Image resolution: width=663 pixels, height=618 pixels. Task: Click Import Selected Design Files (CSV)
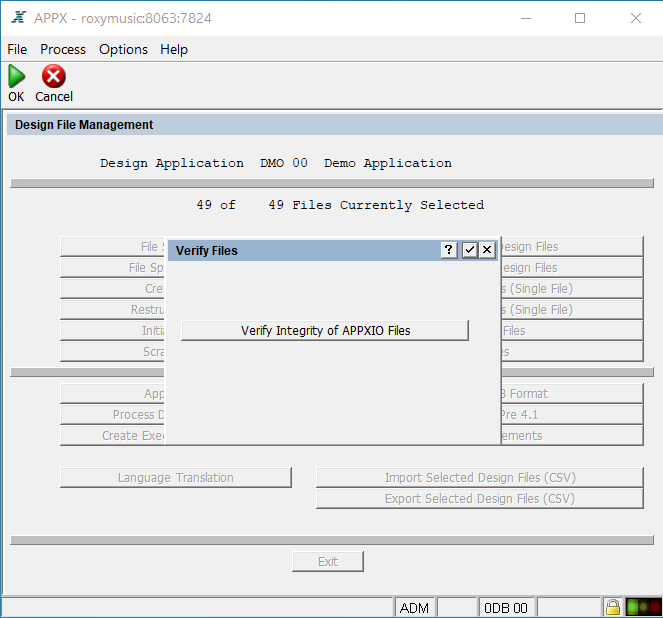pyautogui.click(x=480, y=478)
